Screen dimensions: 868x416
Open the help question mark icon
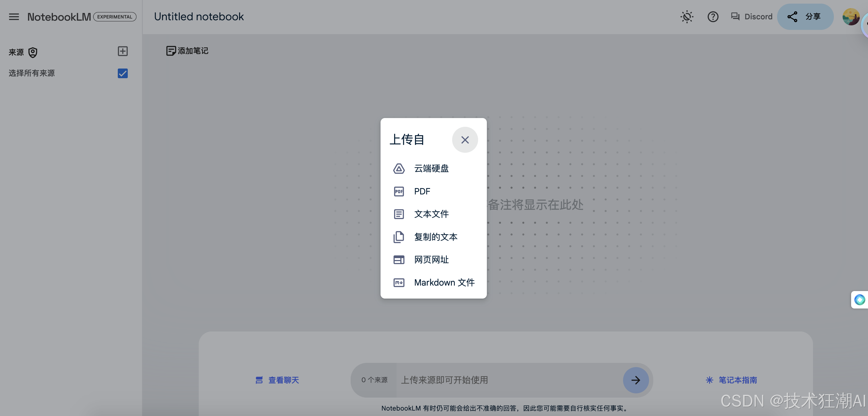(x=713, y=17)
